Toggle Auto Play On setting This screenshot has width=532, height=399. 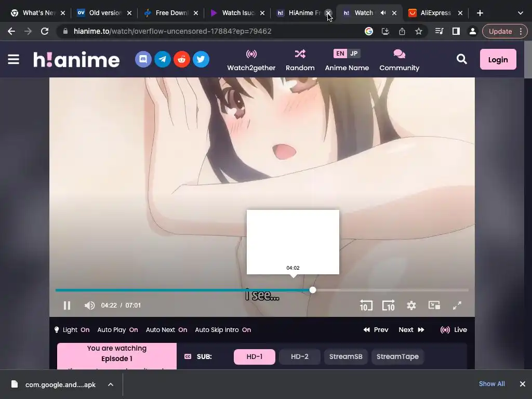click(x=117, y=330)
